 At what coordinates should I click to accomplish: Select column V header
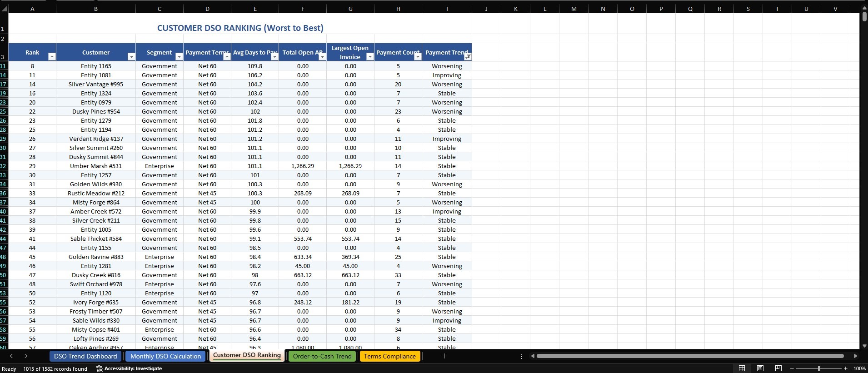point(835,9)
